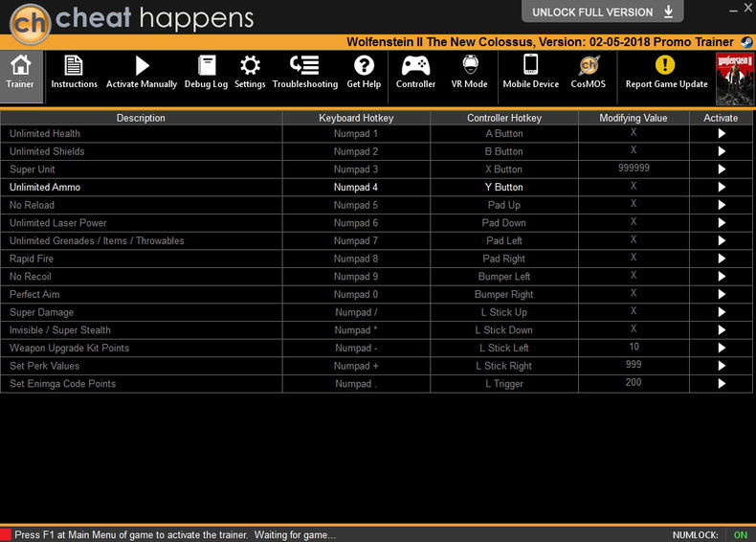Click the Activate Manually play icon
Image resolution: width=756 pixels, height=542 pixels.
(x=142, y=66)
